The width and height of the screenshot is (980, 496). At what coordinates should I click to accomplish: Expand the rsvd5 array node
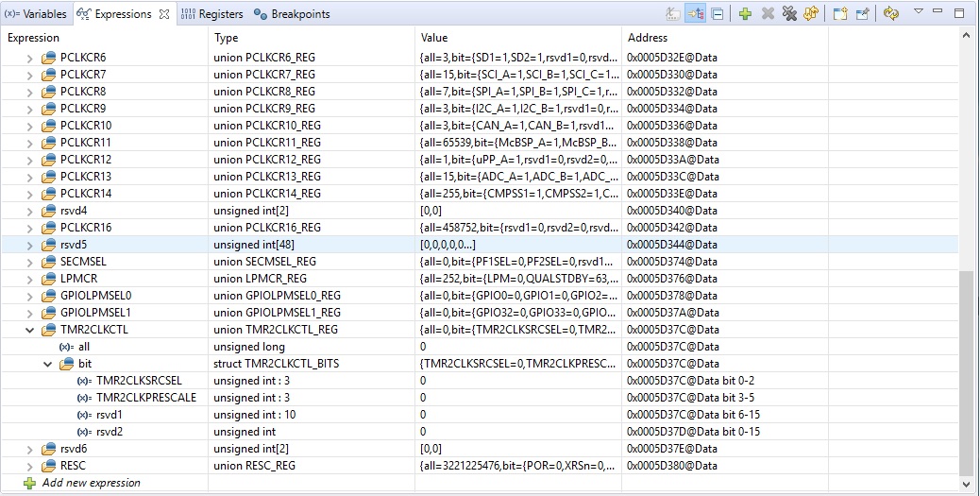point(29,246)
